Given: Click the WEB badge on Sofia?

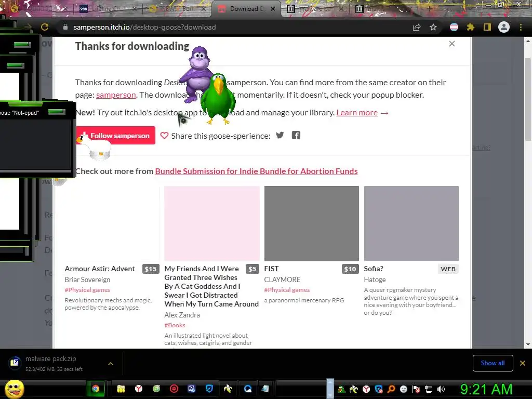Looking at the screenshot, I should pos(448,269).
